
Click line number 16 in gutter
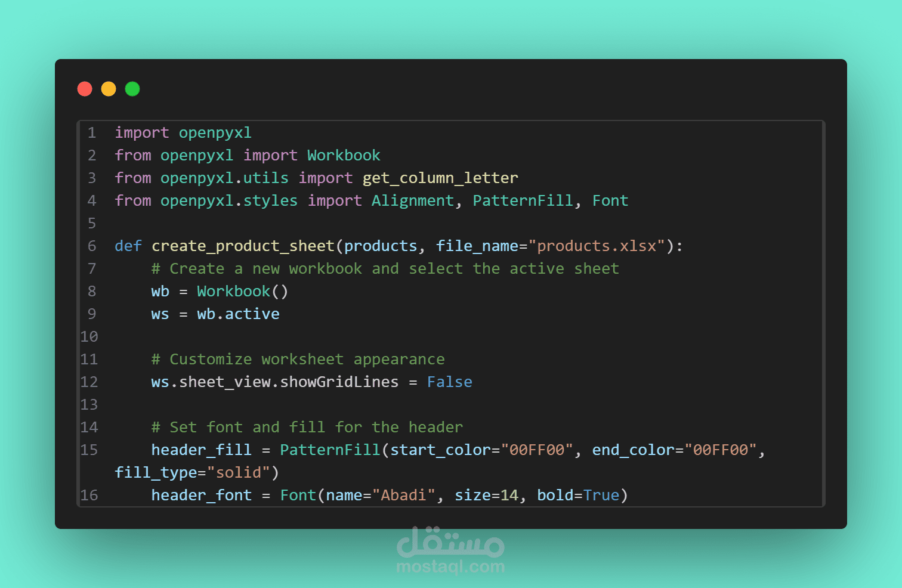[89, 495]
